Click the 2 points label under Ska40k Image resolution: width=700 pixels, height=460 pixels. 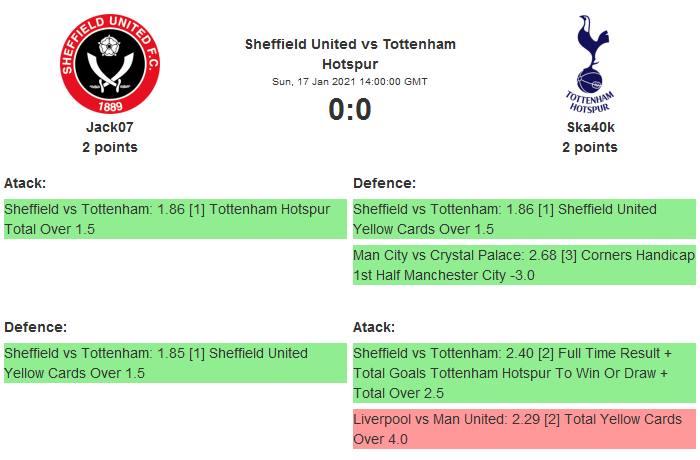click(x=589, y=147)
